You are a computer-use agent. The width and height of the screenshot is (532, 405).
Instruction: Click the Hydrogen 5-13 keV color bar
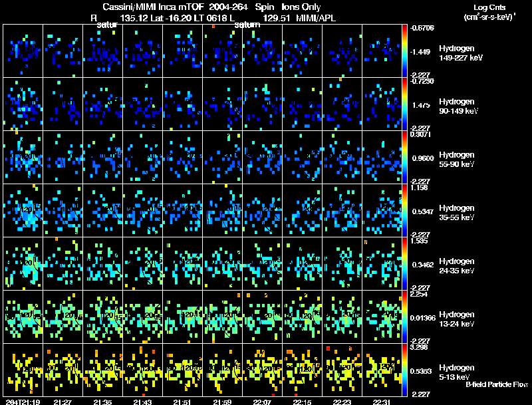(x=404, y=370)
